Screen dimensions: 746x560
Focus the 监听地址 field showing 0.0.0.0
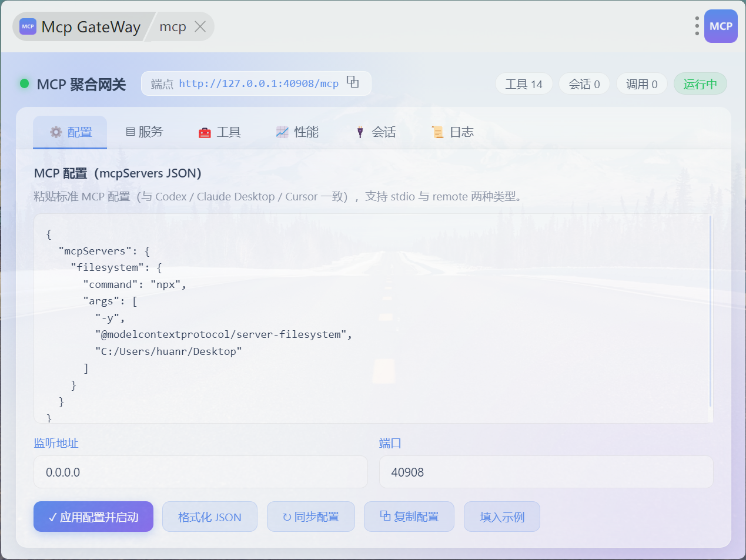click(x=200, y=472)
